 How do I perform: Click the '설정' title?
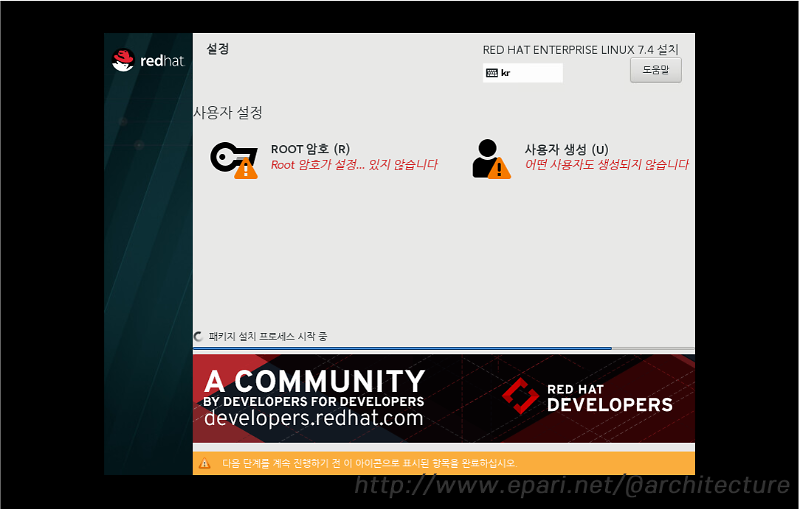(x=217, y=49)
